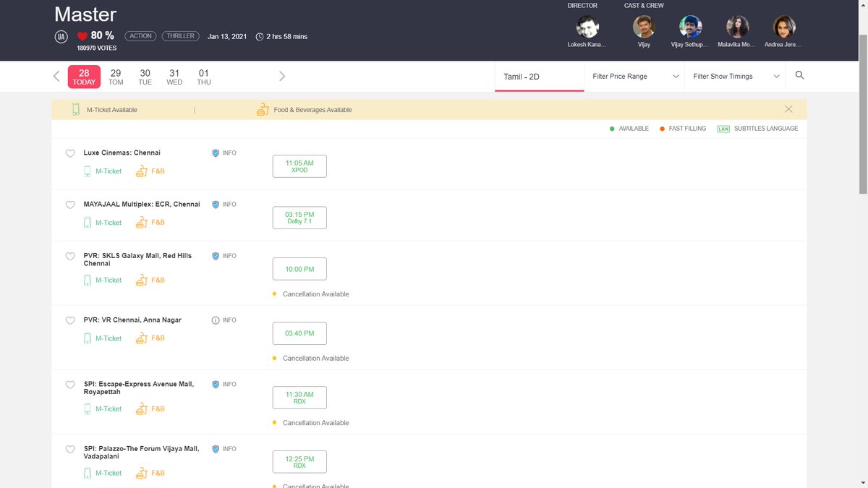This screenshot has width=868, height=488.
Task: Open INFO for PVR: SKLS Galaxy Mall
Action: point(224,256)
